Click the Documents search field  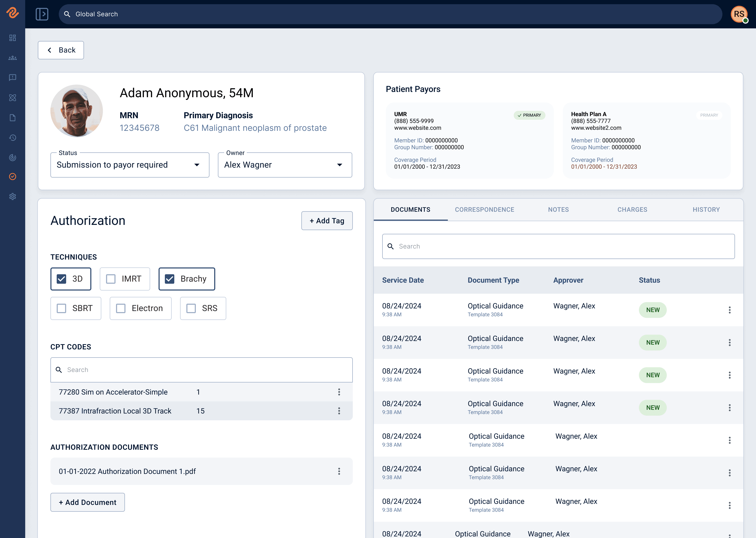[558, 246]
